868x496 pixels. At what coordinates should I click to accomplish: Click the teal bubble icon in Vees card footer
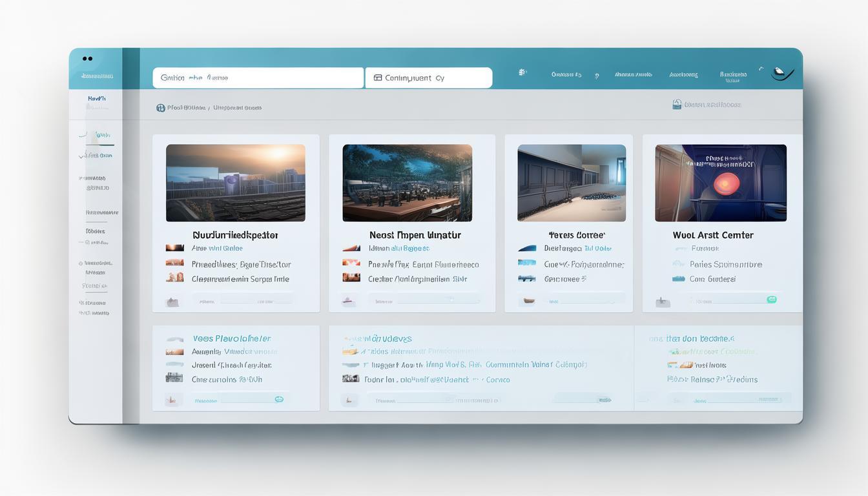pos(279,400)
